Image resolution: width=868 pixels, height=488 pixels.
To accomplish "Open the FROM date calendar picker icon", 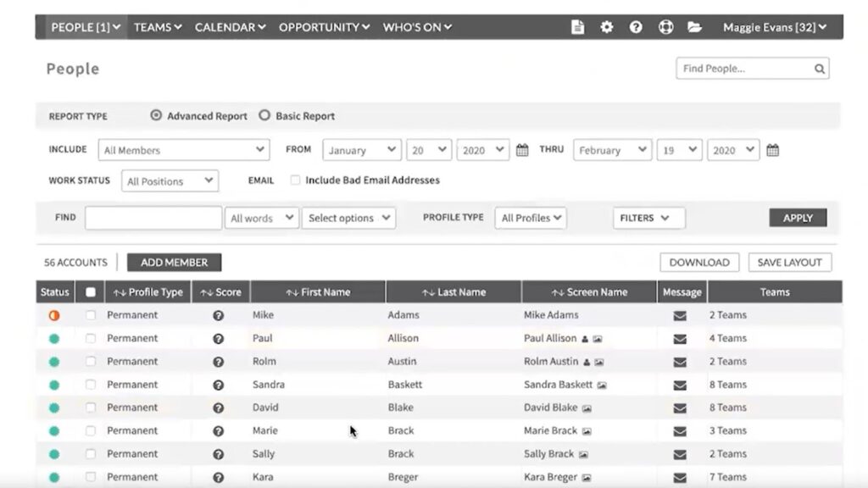I will tap(523, 150).
